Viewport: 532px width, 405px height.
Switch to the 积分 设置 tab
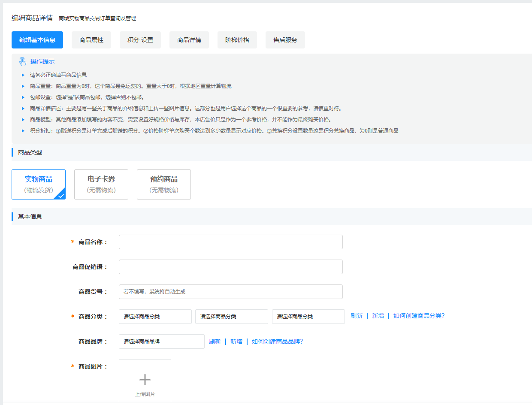[x=140, y=40]
